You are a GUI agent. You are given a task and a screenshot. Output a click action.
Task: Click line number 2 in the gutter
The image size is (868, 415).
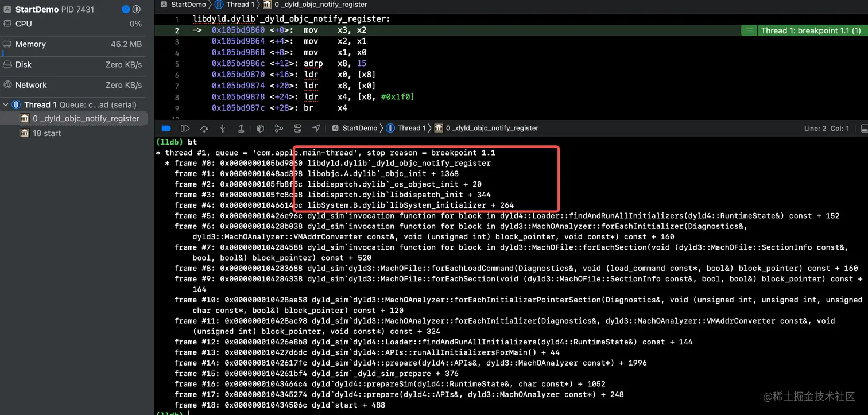(177, 30)
